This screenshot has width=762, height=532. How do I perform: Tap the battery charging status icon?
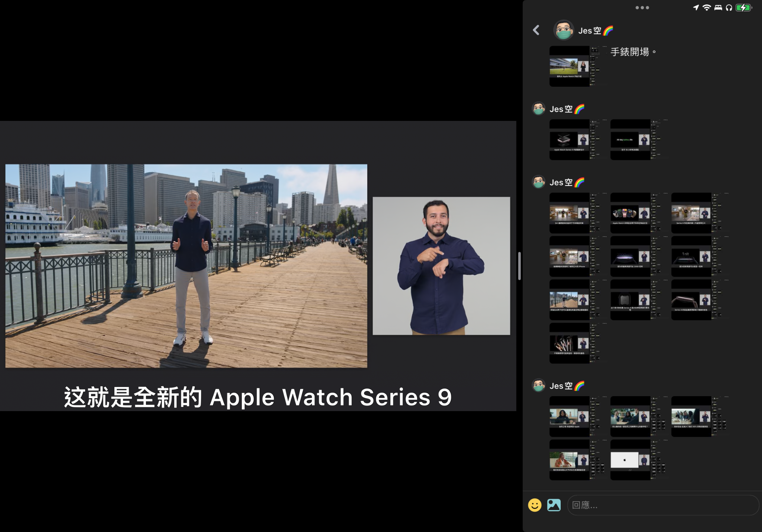click(744, 7)
